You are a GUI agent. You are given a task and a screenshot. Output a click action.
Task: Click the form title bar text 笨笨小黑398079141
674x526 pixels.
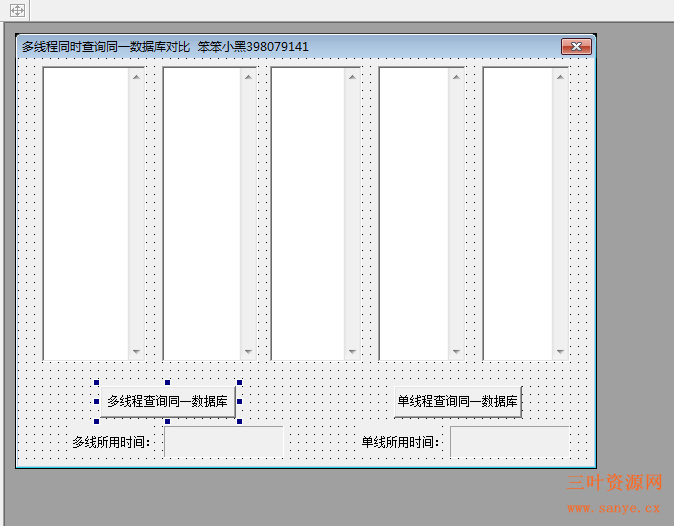[x=253, y=46]
